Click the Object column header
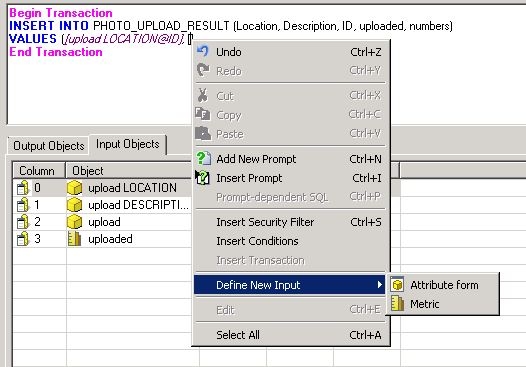 coord(129,170)
